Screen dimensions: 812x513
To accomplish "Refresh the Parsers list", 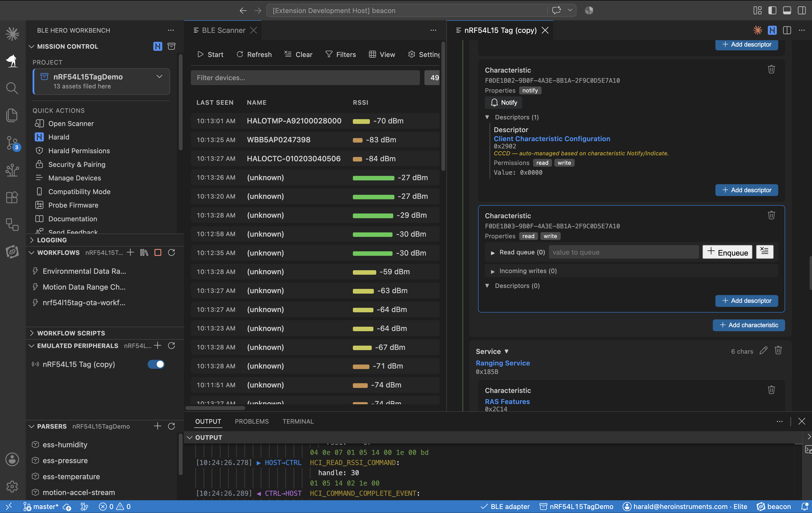I will 171,426.
